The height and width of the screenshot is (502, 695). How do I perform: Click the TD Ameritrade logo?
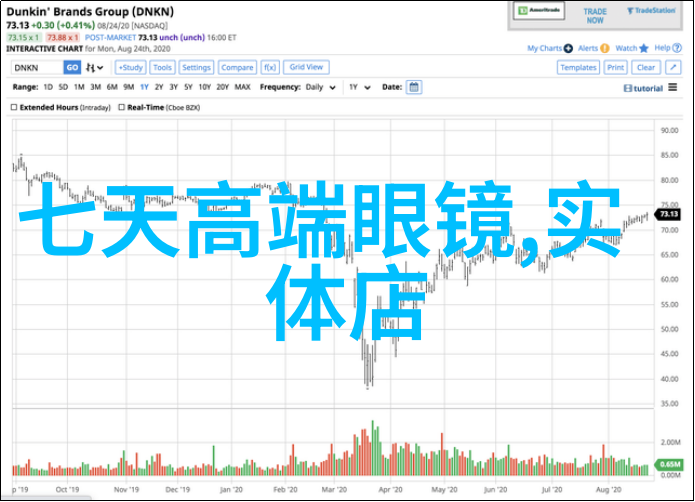(x=539, y=11)
